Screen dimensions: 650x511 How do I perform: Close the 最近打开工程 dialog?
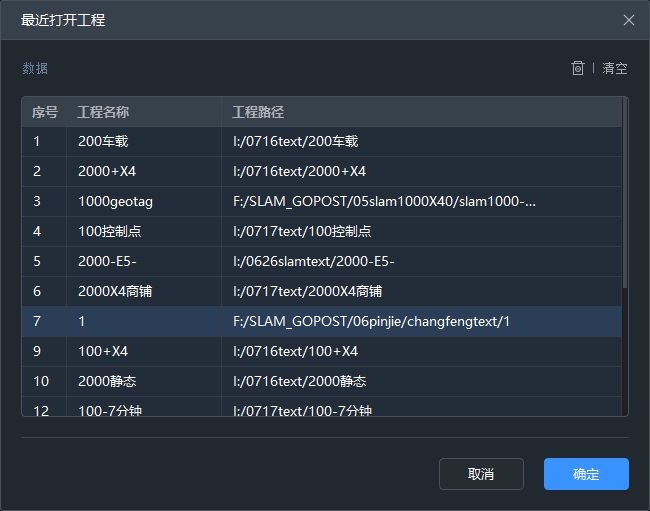click(x=628, y=20)
